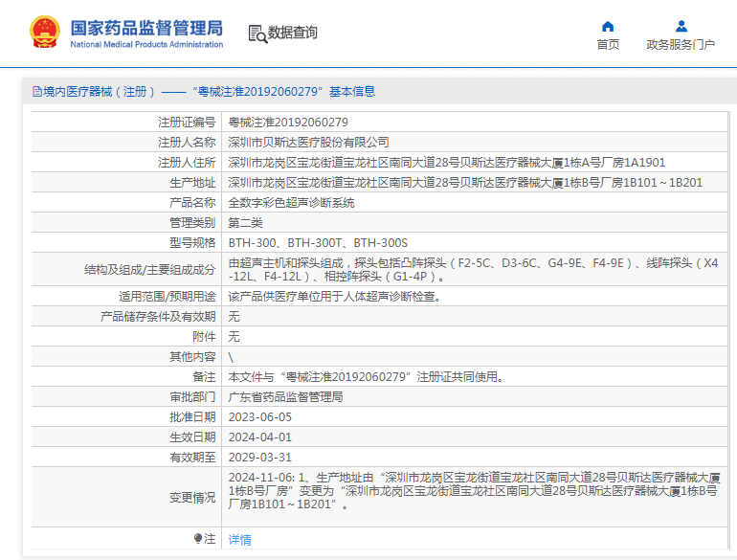Screen dimensions: 737x560
Task: Click the 政务服务门户 person icon
Action: click(681, 26)
